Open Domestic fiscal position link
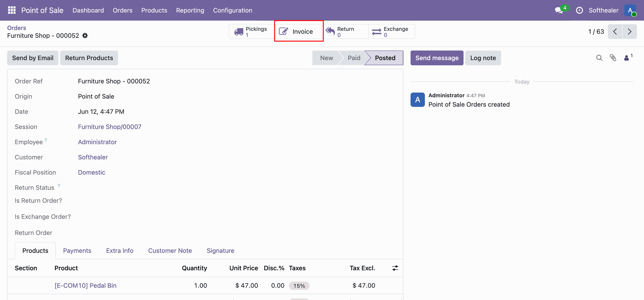 (92, 172)
